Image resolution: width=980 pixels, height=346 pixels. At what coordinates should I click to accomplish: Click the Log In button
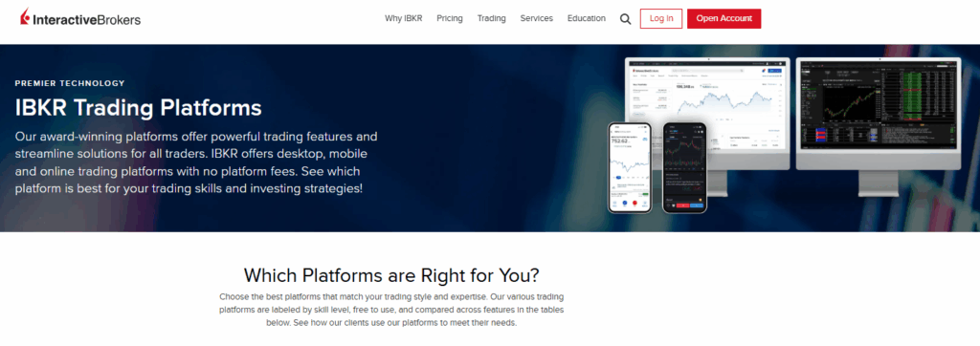click(661, 19)
